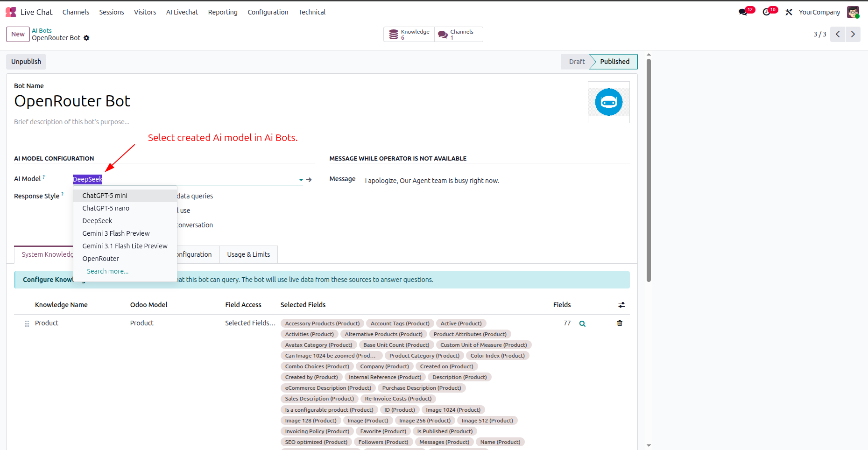Click the Is Published (Product) tag
The width and height of the screenshot is (868, 450).
445,431
